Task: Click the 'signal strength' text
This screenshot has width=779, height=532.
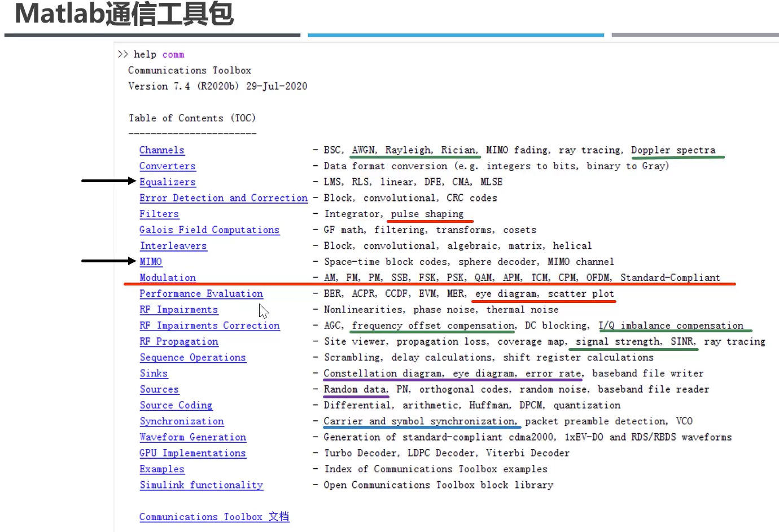Action: click(x=618, y=341)
